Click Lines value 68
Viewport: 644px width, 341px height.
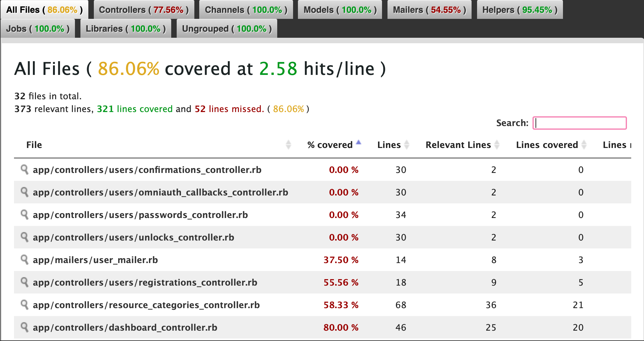[401, 305]
